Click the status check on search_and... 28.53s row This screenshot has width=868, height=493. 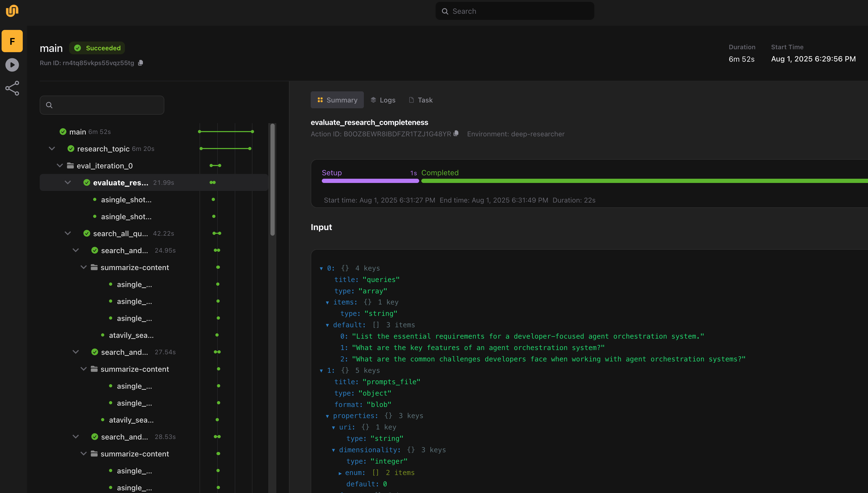click(x=95, y=436)
